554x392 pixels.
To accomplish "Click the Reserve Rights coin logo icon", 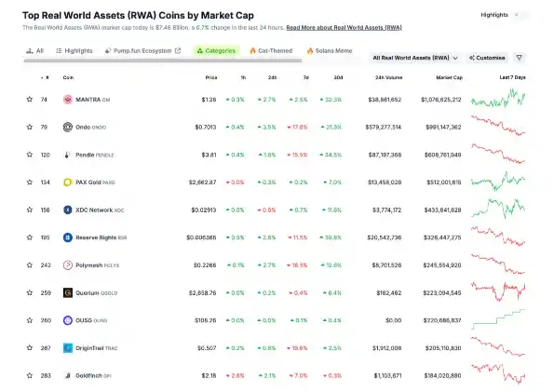I will coord(67,237).
